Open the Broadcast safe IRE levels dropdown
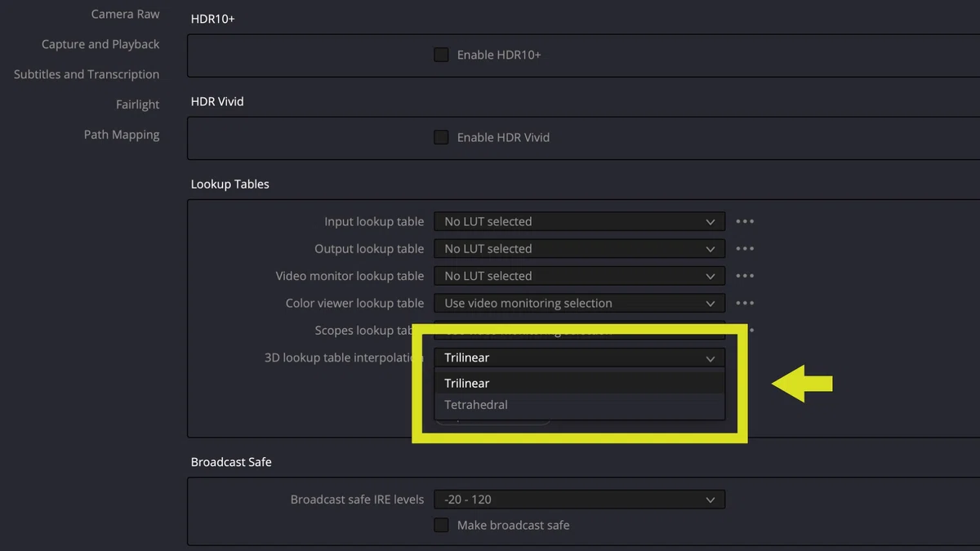The height and width of the screenshot is (551, 980). tap(579, 500)
